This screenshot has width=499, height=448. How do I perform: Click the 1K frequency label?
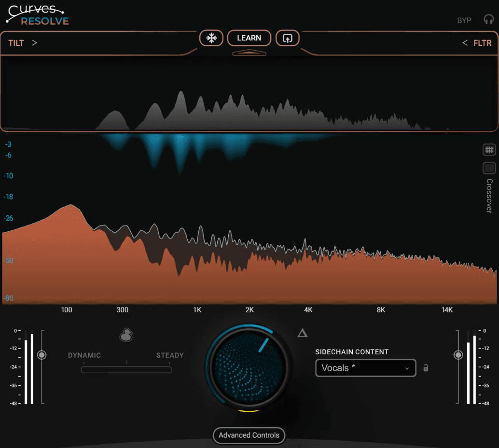pos(197,310)
